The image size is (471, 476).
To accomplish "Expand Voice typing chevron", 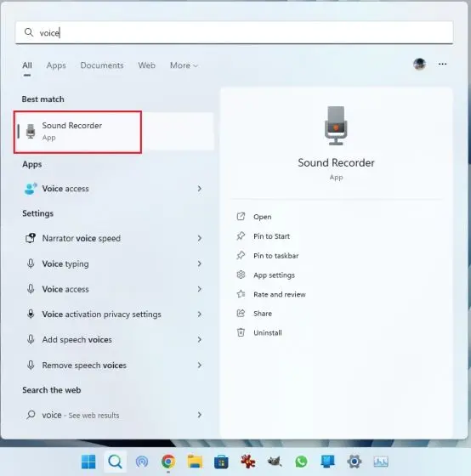I will tap(200, 263).
